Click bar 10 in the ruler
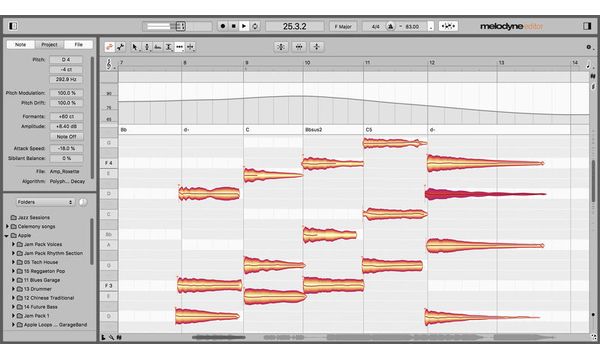The width and height of the screenshot is (600, 360). (307, 63)
